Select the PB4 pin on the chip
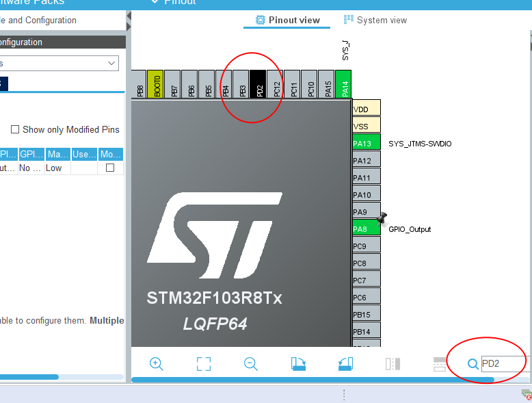Image resolution: width=532 pixels, height=403 pixels. tap(224, 84)
